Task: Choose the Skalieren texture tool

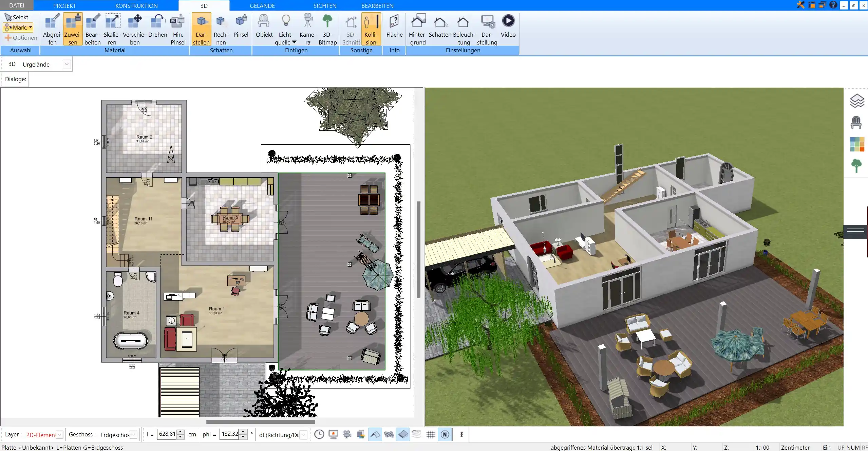Action: (x=112, y=29)
